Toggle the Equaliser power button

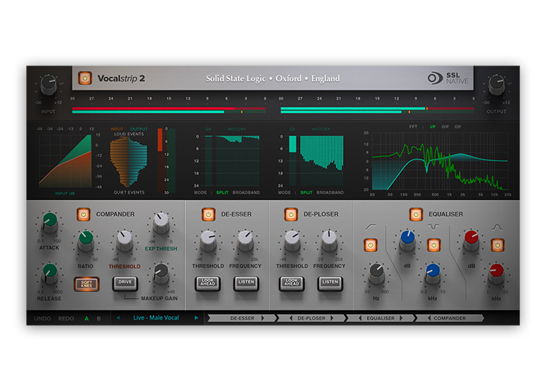coord(416,214)
